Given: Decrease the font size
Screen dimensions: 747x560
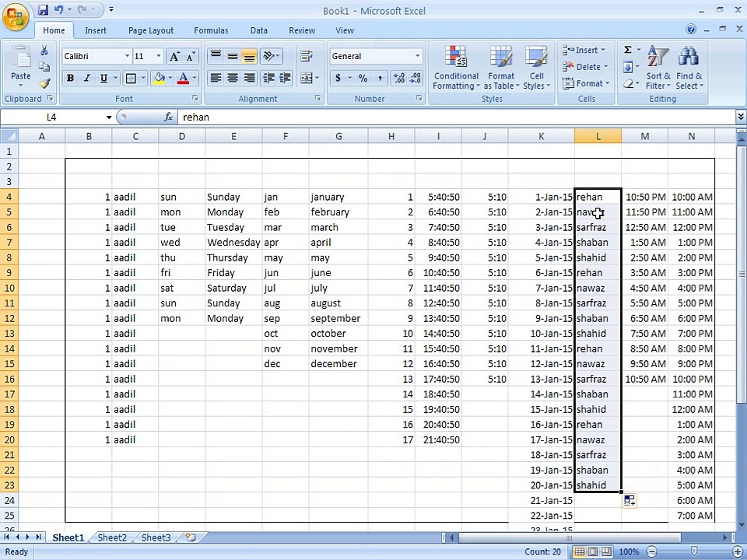Looking at the screenshot, I should pos(191,57).
